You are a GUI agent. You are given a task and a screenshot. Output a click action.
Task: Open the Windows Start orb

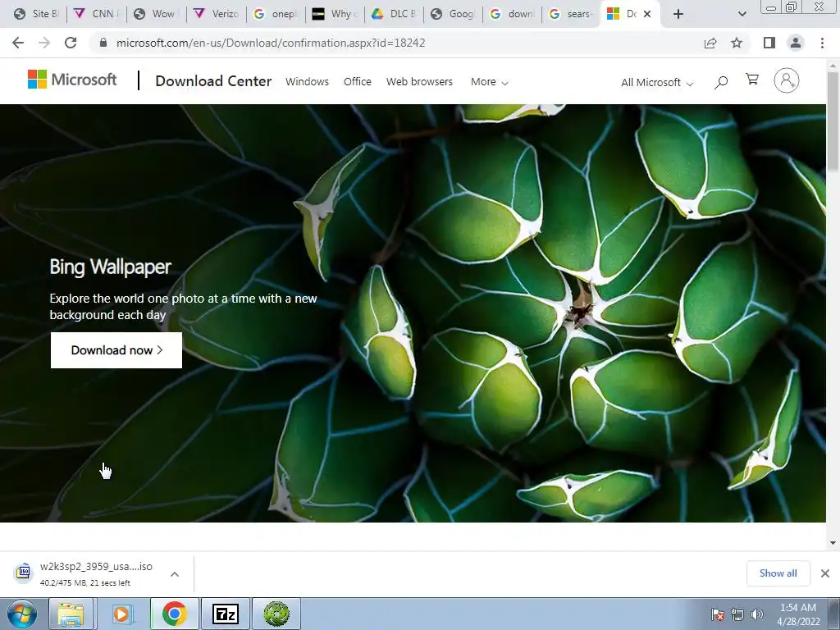[x=22, y=614]
